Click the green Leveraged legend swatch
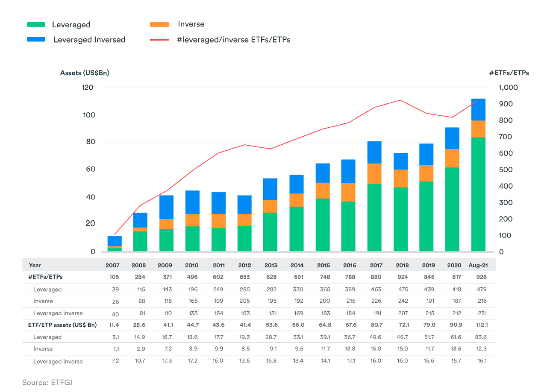The width and height of the screenshot is (547, 392). pyautogui.click(x=36, y=24)
